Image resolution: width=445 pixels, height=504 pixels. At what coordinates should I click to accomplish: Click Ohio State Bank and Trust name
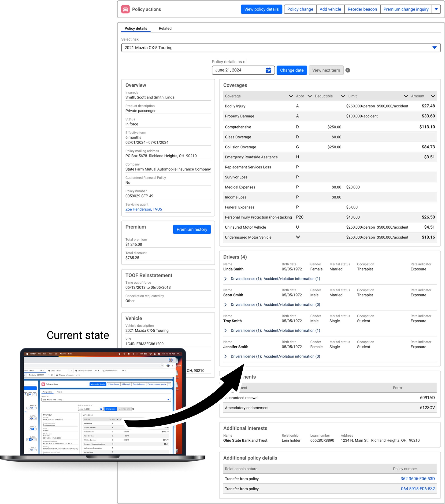click(x=245, y=440)
